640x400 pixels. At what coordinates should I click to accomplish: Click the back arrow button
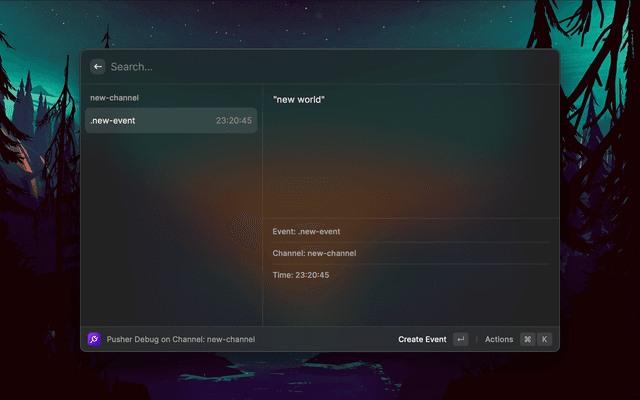point(97,67)
